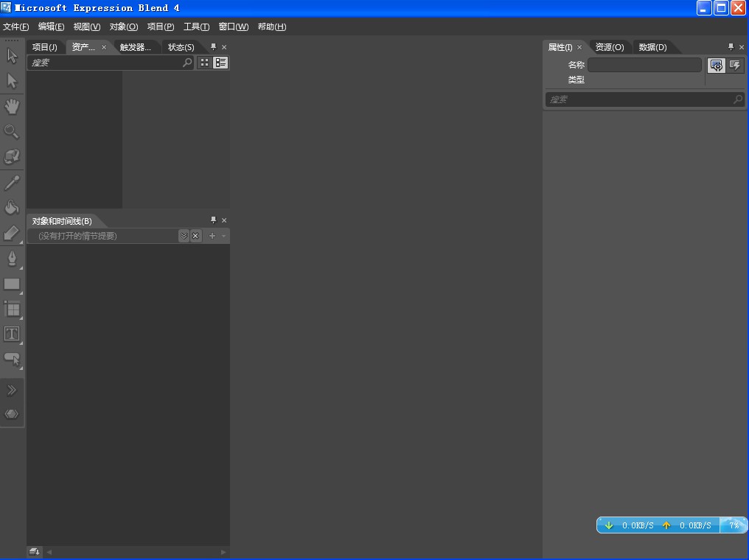This screenshot has height=560, width=749.
Task: Close the Assets tab
Action: pyautogui.click(x=104, y=47)
